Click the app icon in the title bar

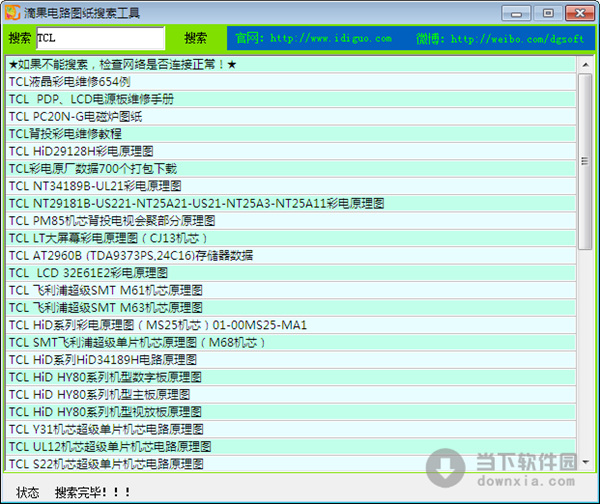click(x=13, y=12)
